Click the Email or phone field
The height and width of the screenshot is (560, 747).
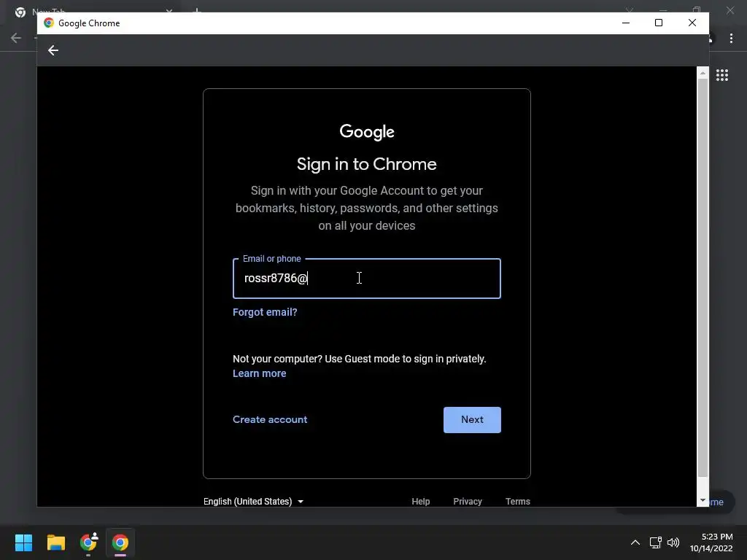pyautogui.click(x=366, y=279)
